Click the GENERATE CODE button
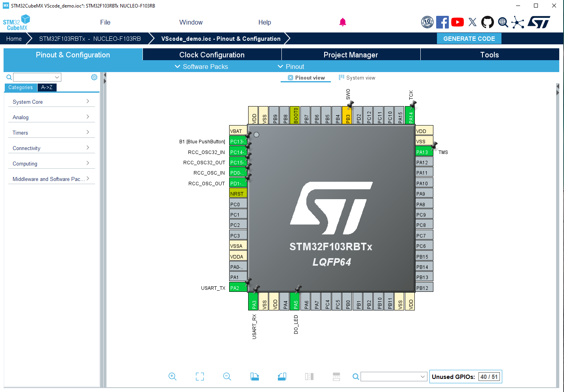This screenshot has height=392, width=564. tap(469, 38)
